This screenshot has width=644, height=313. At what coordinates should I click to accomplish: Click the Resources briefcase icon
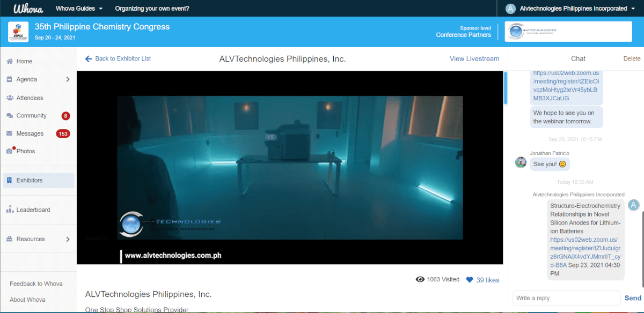coord(10,239)
